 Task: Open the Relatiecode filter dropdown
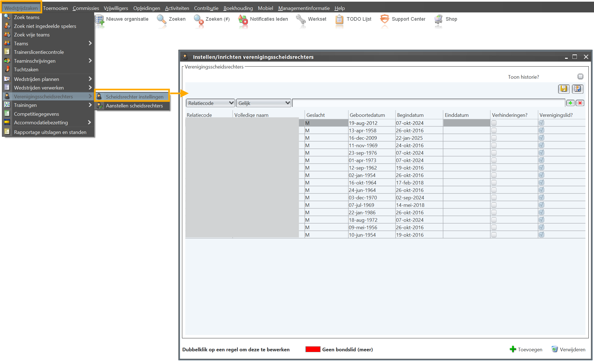click(210, 103)
